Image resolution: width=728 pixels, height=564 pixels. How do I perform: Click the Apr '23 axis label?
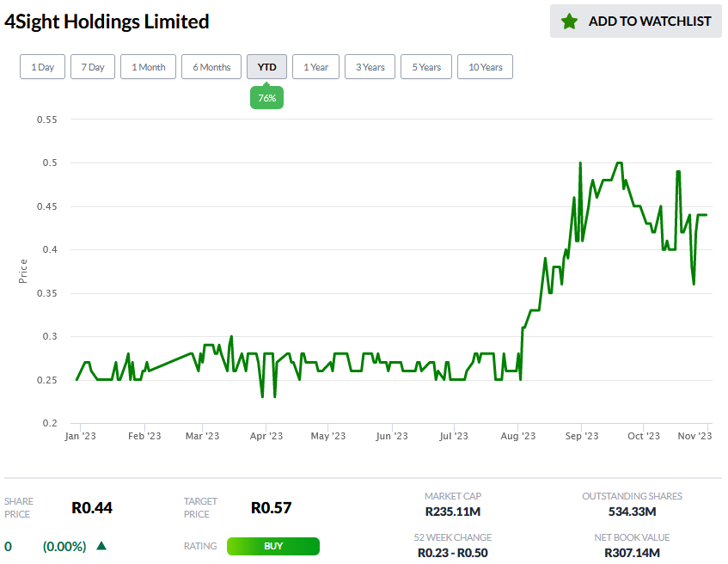(x=266, y=436)
